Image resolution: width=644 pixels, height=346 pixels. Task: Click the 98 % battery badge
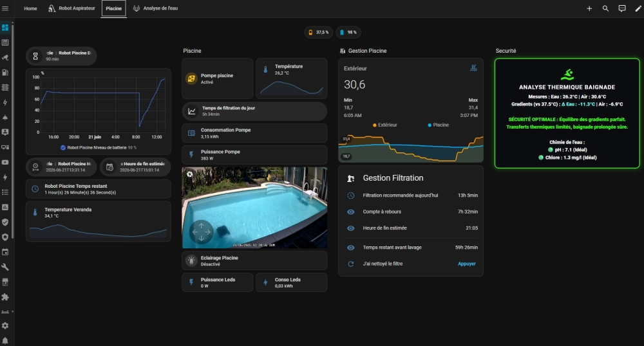348,32
